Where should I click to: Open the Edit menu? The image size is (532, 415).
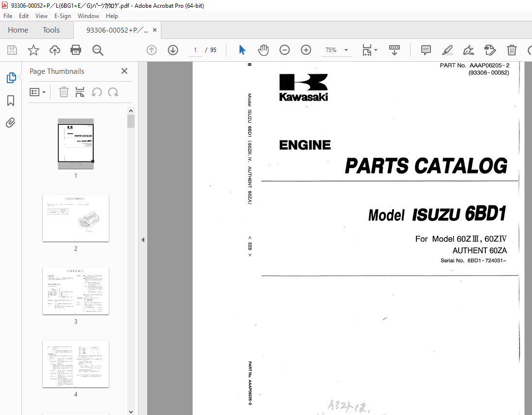pos(24,16)
